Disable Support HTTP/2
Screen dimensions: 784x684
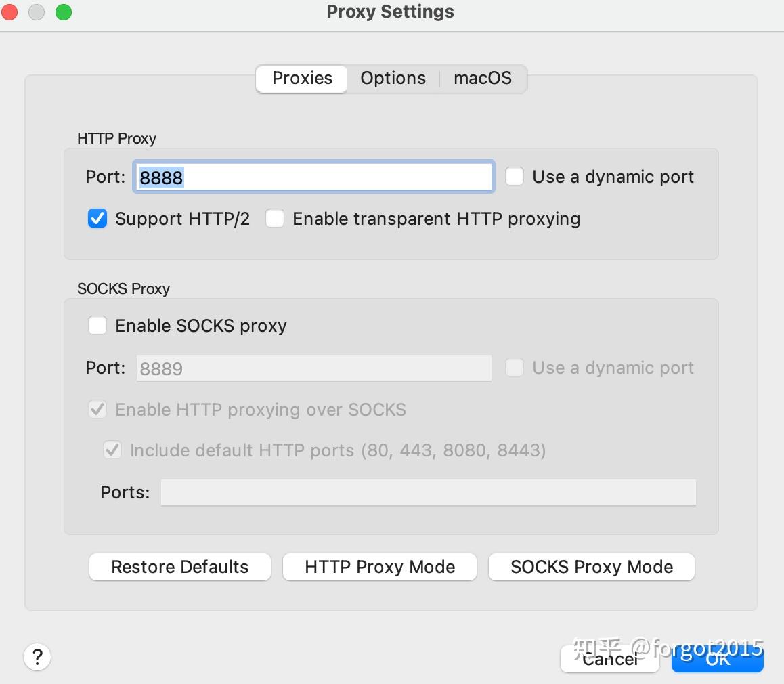97,218
